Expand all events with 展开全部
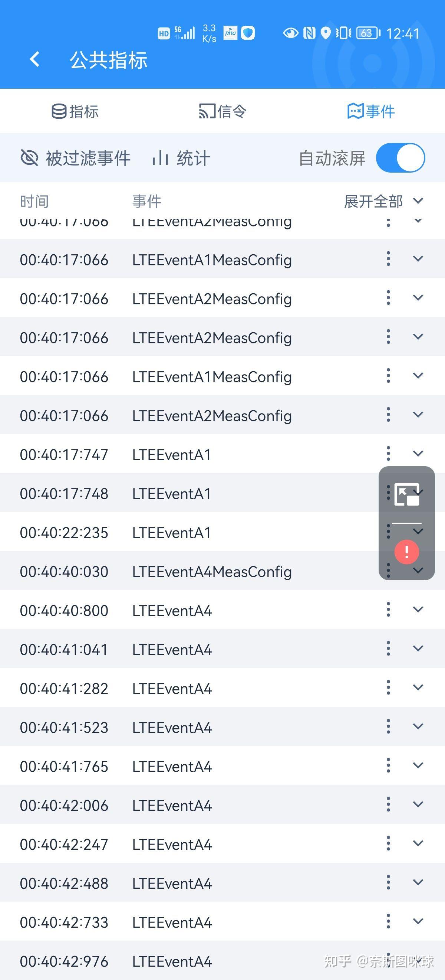This screenshot has width=445, height=980. (x=383, y=201)
